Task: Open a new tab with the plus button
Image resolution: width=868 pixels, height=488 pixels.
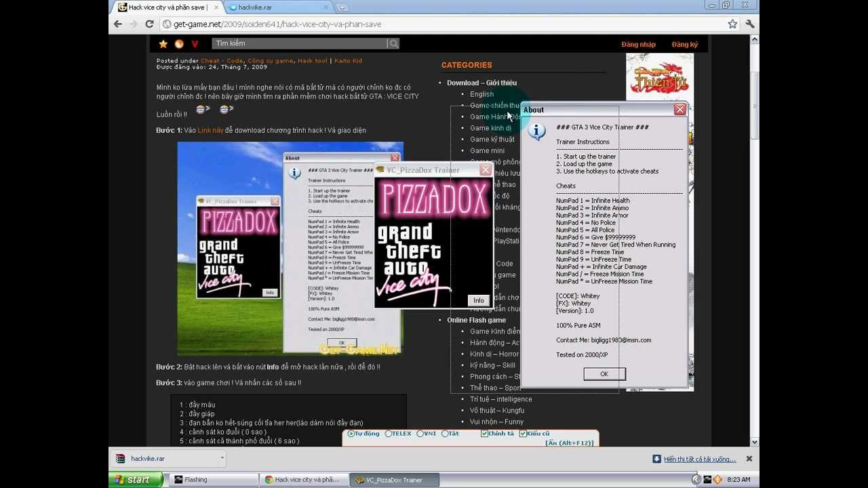Action: [x=342, y=7]
